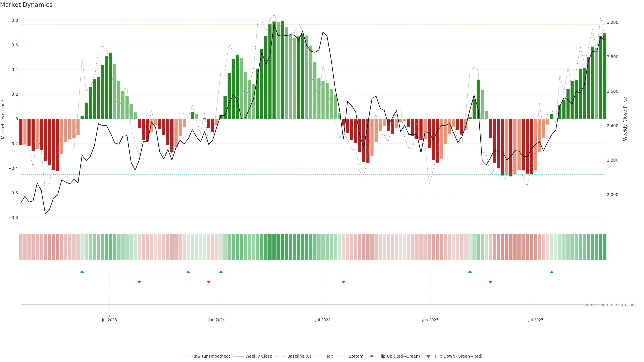This screenshot has width=644, height=362.
Task: Click the last green flip-up marker after Jul 2025
Action: pyautogui.click(x=551, y=272)
